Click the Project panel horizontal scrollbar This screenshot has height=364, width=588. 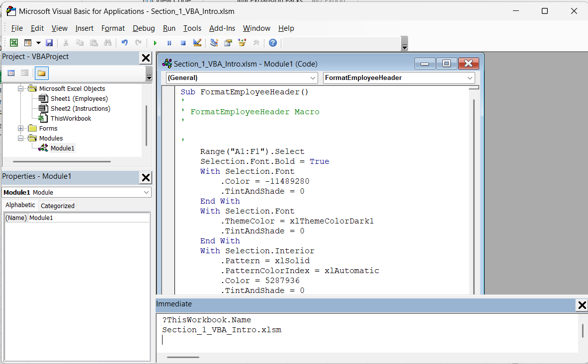(62, 161)
